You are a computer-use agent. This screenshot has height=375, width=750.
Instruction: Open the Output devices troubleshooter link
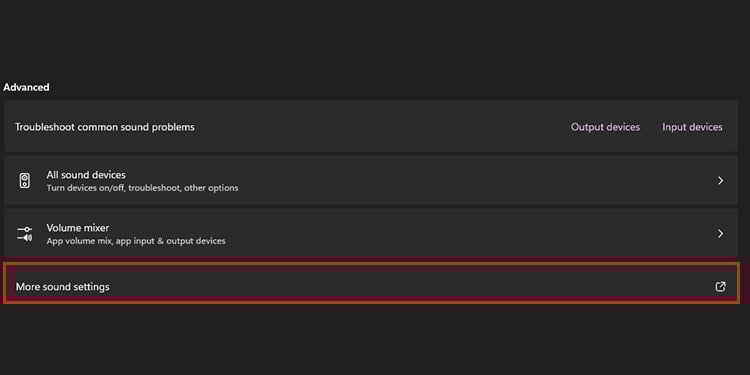(605, 127)
